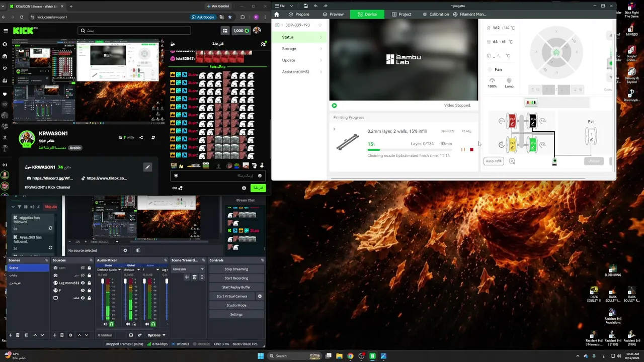Show the cam source in OBS

pyautogui.click(x=83, y=268)
